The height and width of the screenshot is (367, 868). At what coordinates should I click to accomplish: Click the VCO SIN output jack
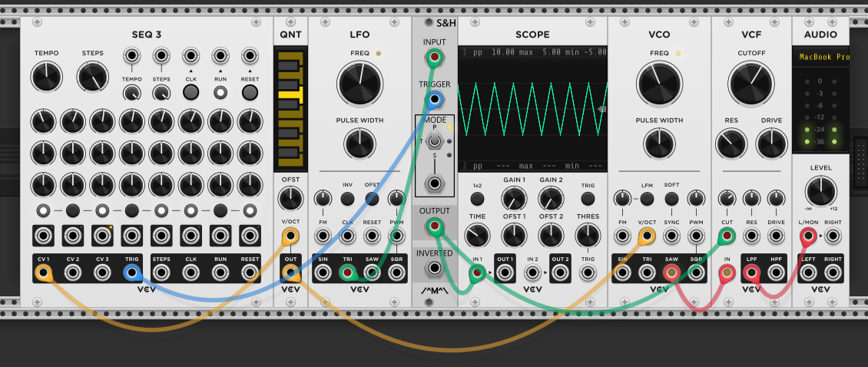pos(622,273)
